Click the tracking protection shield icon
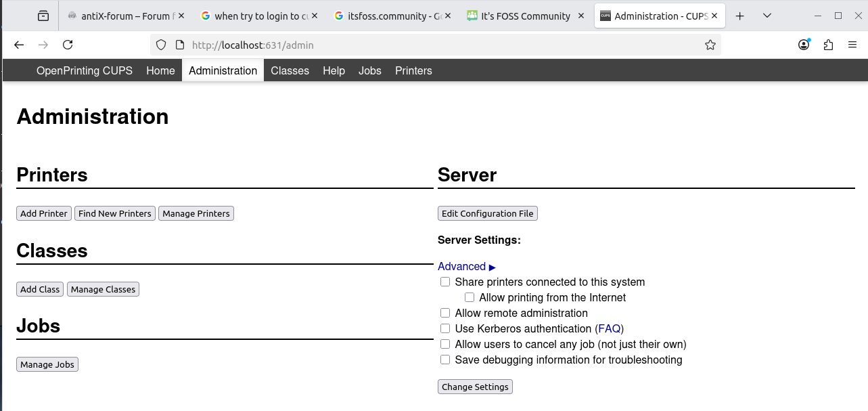Image resolution: width=868 pixels, height=411 pixels. pos(161,45)
